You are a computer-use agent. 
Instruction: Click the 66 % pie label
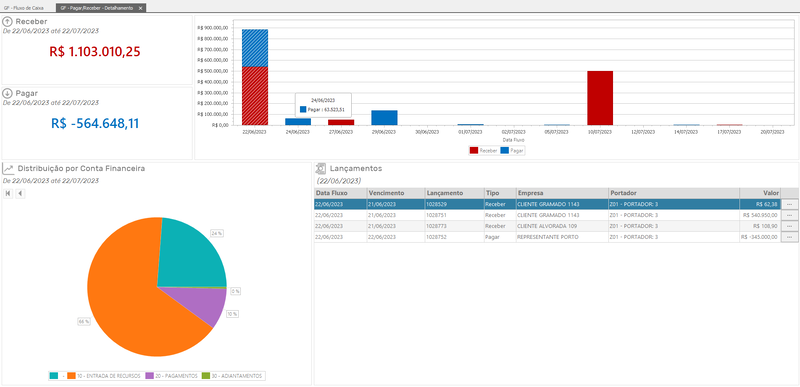point(84,321)
